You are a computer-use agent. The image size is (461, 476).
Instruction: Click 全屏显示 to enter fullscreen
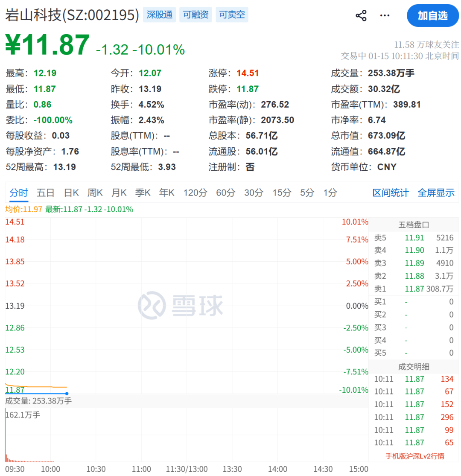(x=436, y=193)
